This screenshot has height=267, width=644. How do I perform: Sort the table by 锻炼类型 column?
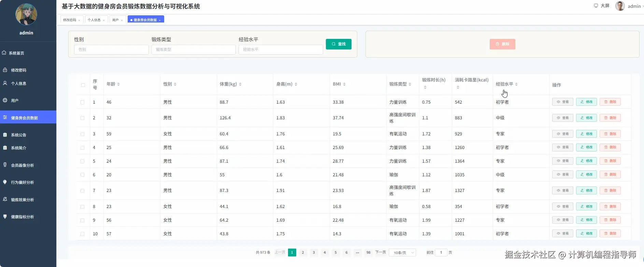click(x=410, y=84)
